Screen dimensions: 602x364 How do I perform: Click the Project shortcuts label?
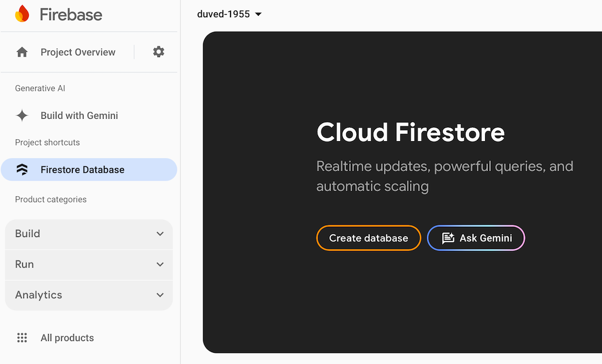pos(47,142)
